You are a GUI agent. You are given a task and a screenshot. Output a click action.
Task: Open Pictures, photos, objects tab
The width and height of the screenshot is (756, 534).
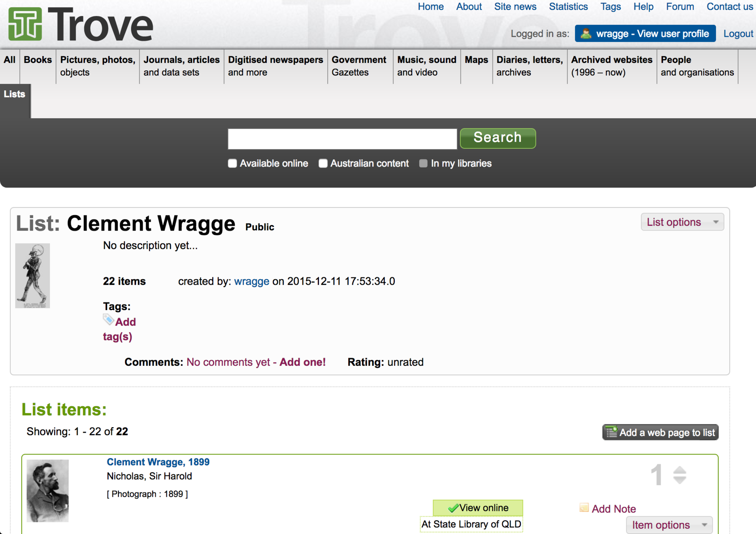[x=98, y=66]
